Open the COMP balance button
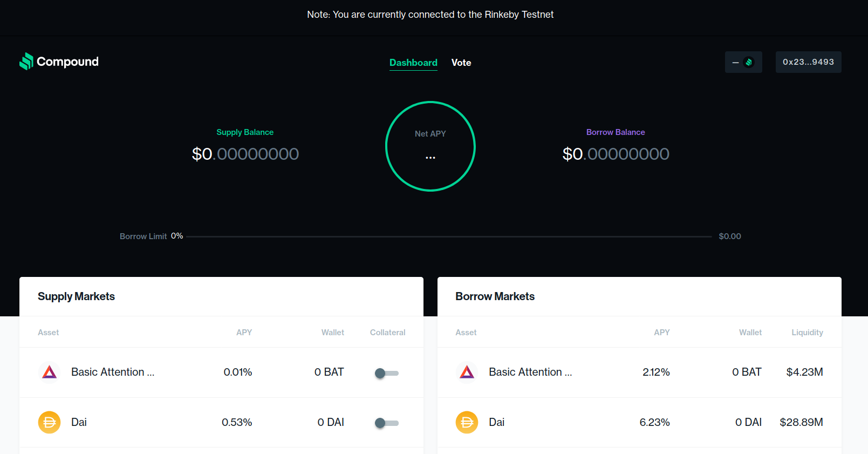Image resolution: width=868 pixels, height=454 pixels. (x=743, y=62)
